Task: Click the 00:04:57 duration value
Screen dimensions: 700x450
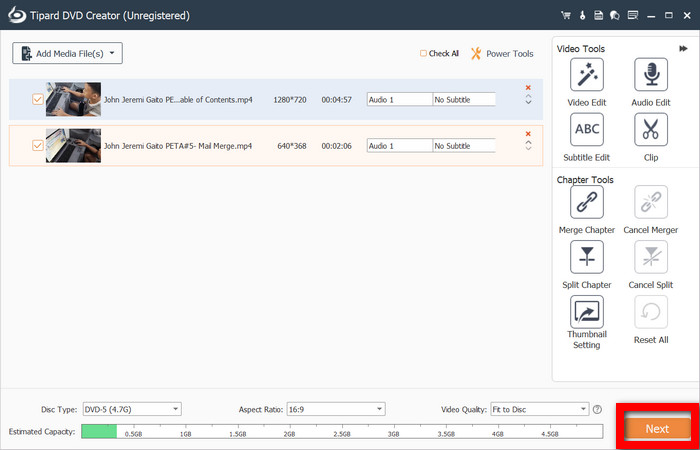Action: [337, 100]
